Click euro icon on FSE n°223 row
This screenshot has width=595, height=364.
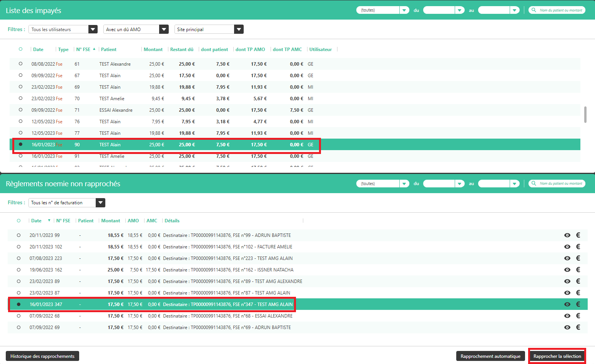[x=578, y=258]
